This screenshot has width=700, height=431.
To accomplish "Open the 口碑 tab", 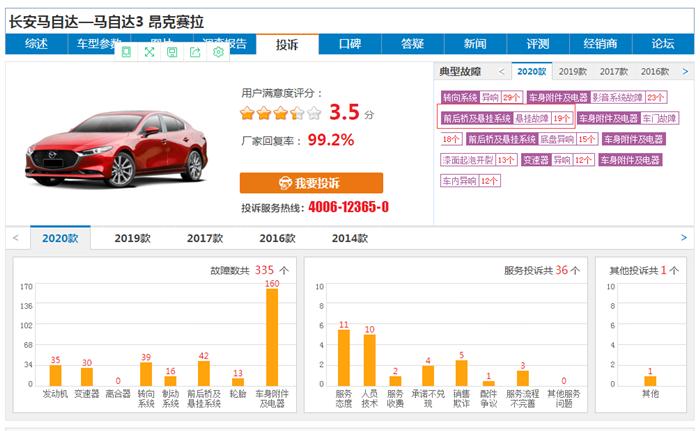I will [x=350, y=44].
